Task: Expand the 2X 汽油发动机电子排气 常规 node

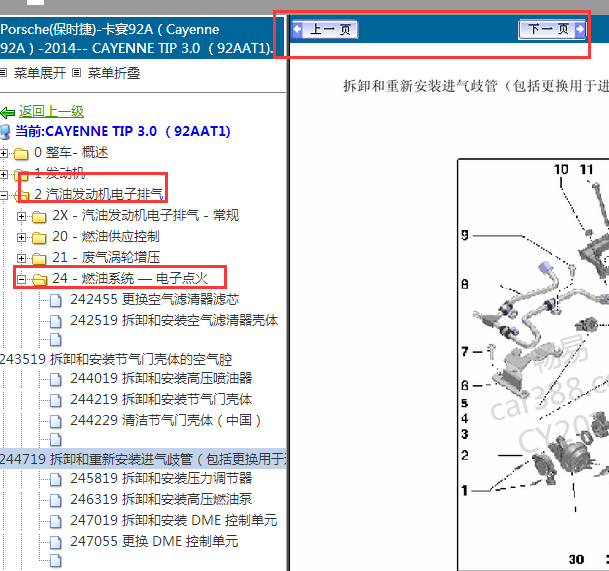Action: point(22,216)
